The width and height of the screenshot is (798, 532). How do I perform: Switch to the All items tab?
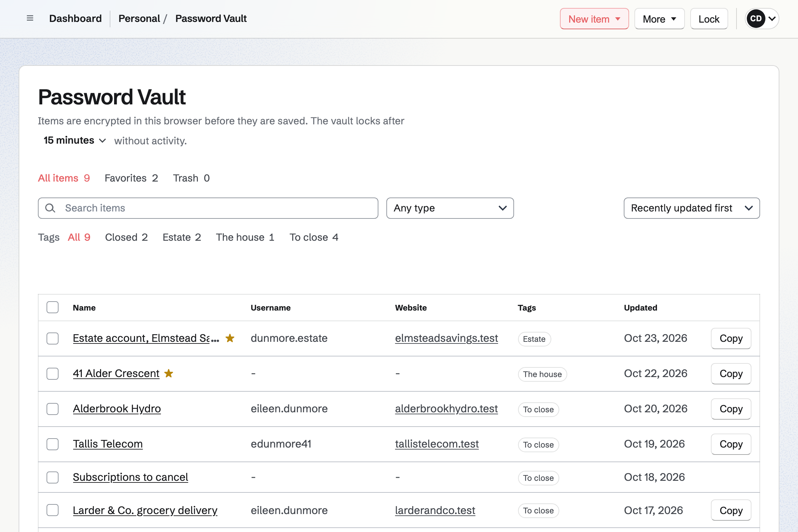pyautogui.click(x=64, y=178)
